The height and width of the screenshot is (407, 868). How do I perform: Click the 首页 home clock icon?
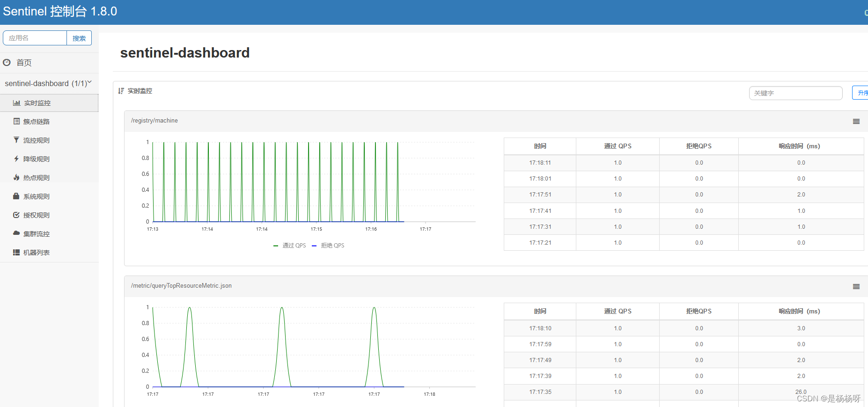pos(7,62)
